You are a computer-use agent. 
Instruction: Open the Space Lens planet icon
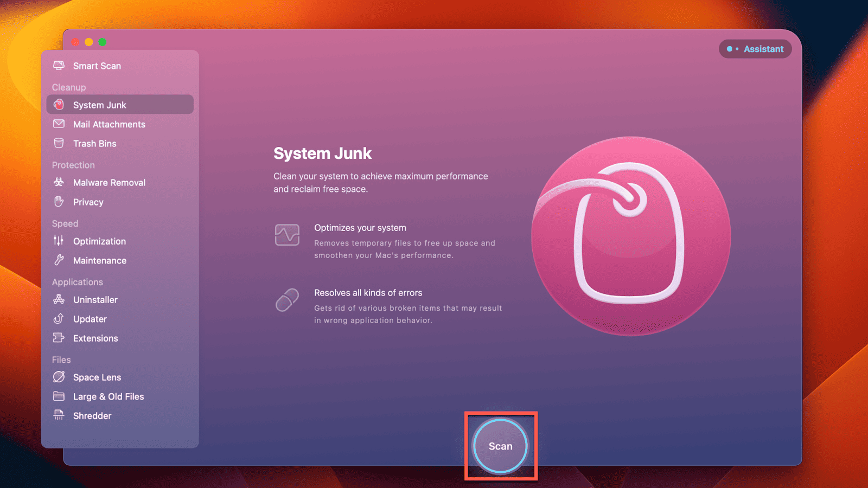point(59,377)
